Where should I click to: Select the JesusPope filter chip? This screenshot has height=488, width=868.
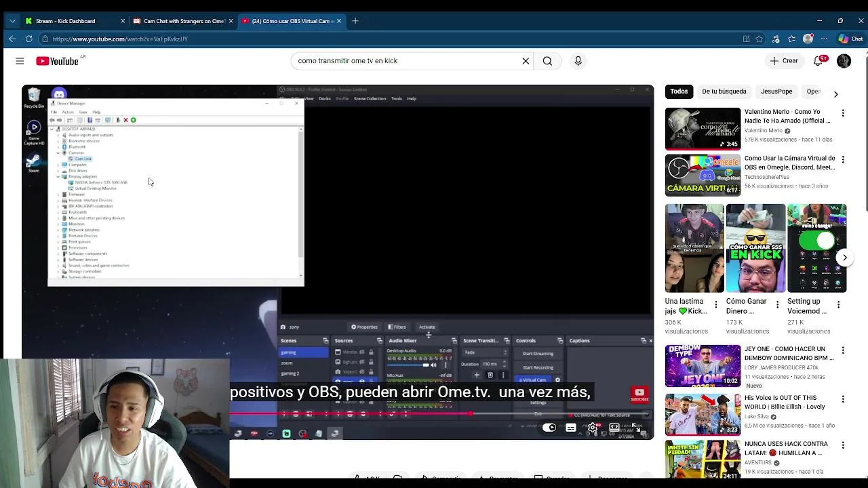click(776, 91)
